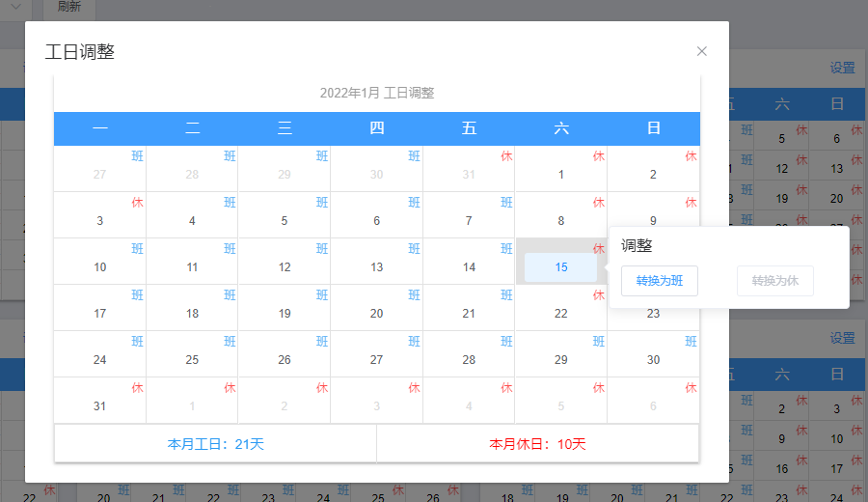Image resolution: width=868 pixels, height=502 pixels.
Task: Click 本月工日 21天 summary
Action: [215, 444]
